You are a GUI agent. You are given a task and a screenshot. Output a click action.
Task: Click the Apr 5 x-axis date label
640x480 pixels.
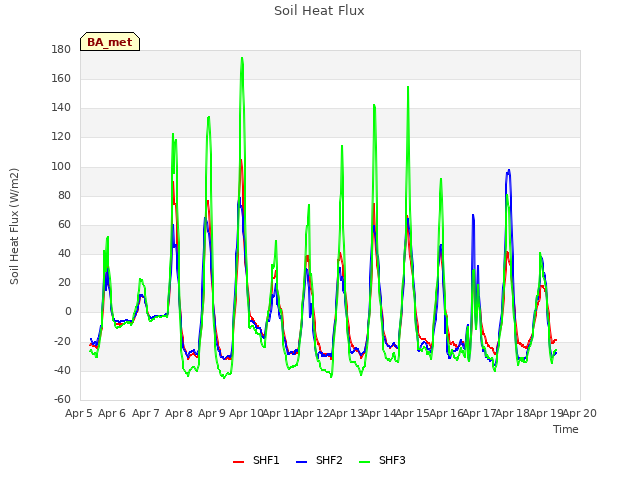tap(79, 413)
